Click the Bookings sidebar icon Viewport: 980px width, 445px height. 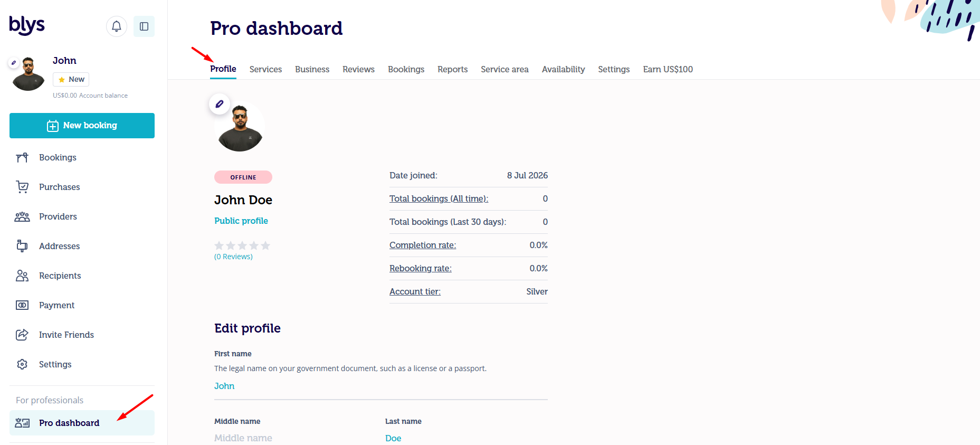[x=22, y=157]
